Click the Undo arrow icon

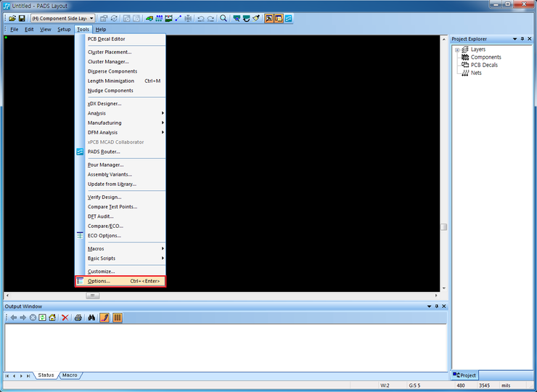(201, 18)
